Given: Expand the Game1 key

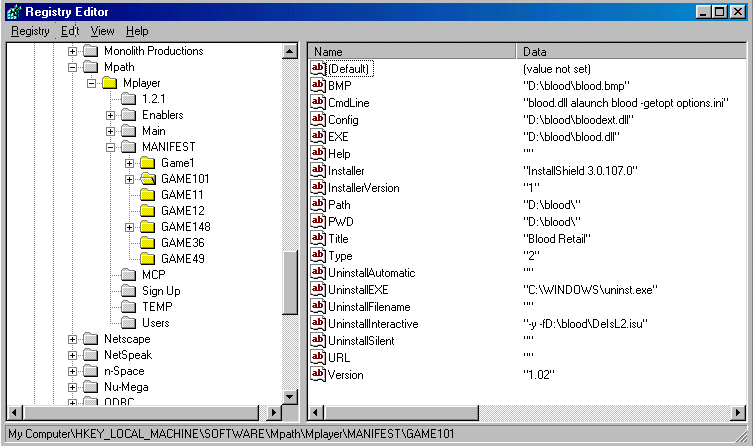Looking at the screenshot, I should [129, 163].
